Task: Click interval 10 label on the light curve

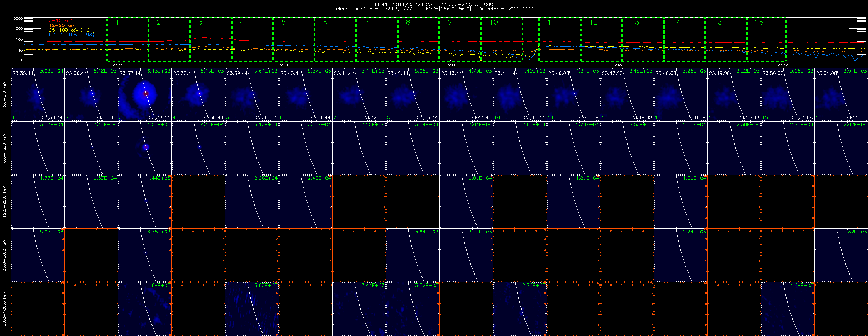Action: pyautogui.click(x=493, y=22)
